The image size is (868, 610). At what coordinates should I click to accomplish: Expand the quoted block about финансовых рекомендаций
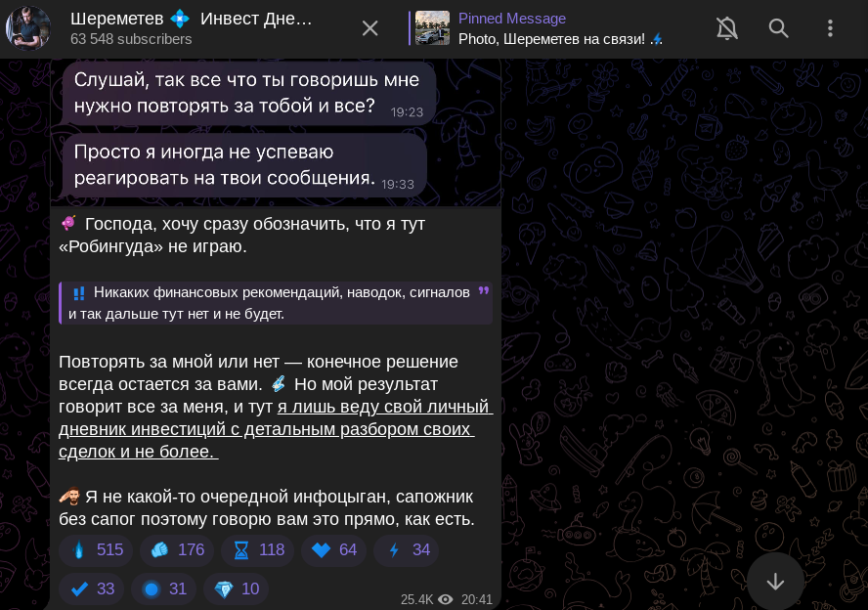click(x=276, y=303)
